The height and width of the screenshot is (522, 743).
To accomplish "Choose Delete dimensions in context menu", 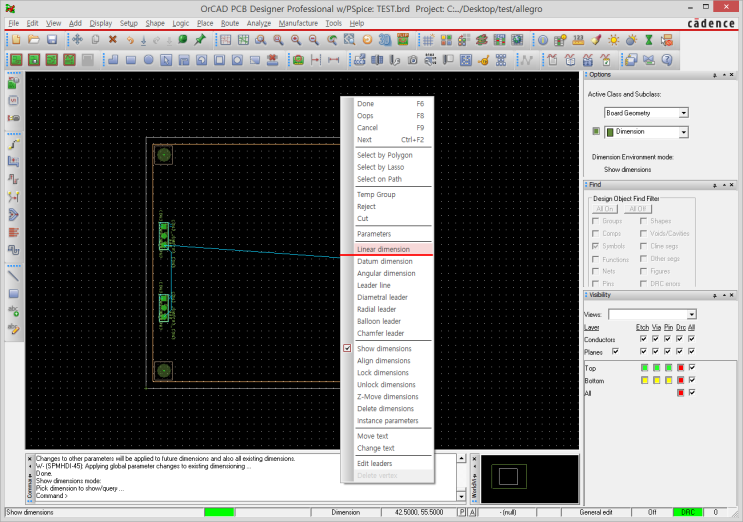I will click(385, 408).
